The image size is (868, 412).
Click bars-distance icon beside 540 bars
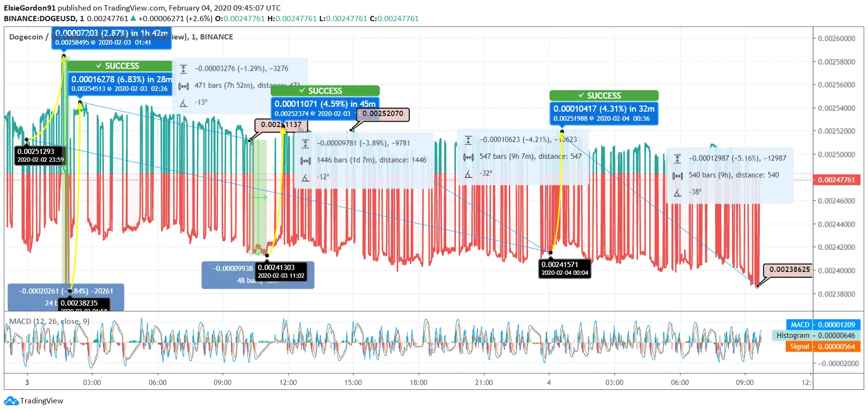[678, 175]
